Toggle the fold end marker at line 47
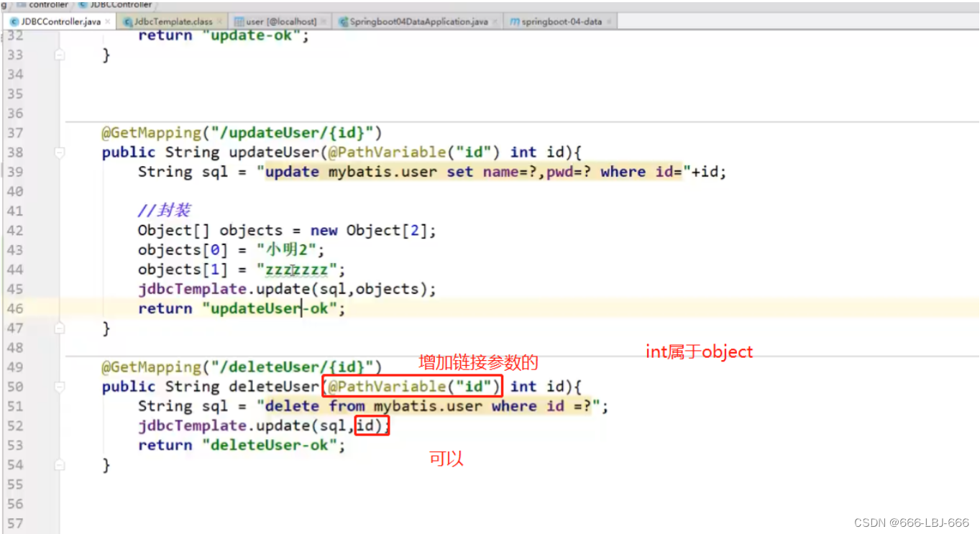Screen dimensions: 980x534 (59, 328)
